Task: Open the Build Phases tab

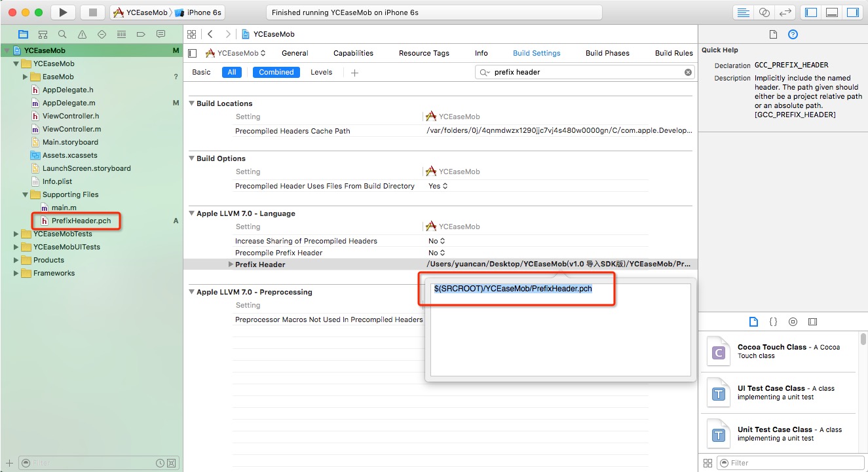Action: click(x=607, y=53)
